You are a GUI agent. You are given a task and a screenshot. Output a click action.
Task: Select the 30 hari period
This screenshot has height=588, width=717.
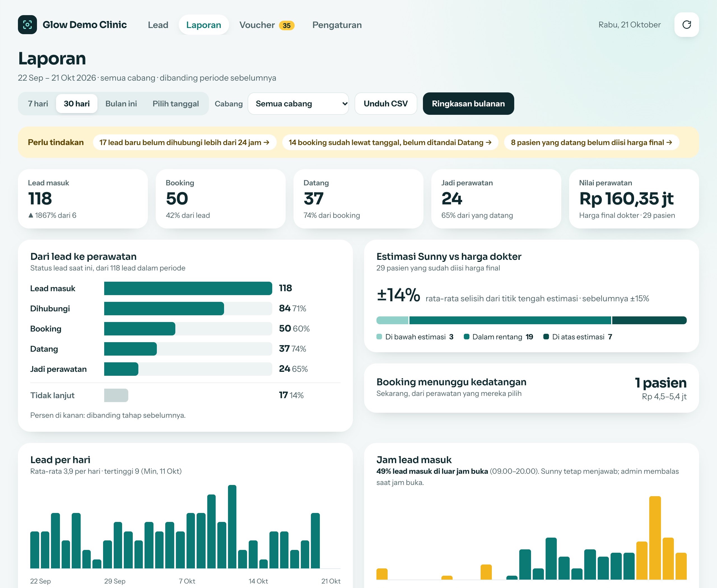click(x=76, y=104)
